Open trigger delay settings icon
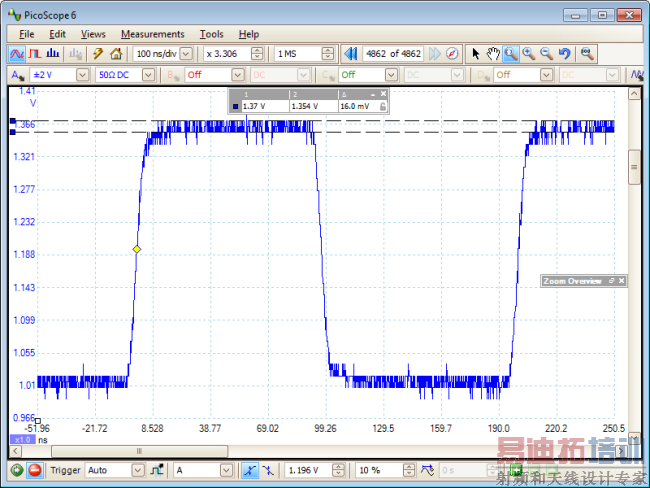 tap(427, 470)
